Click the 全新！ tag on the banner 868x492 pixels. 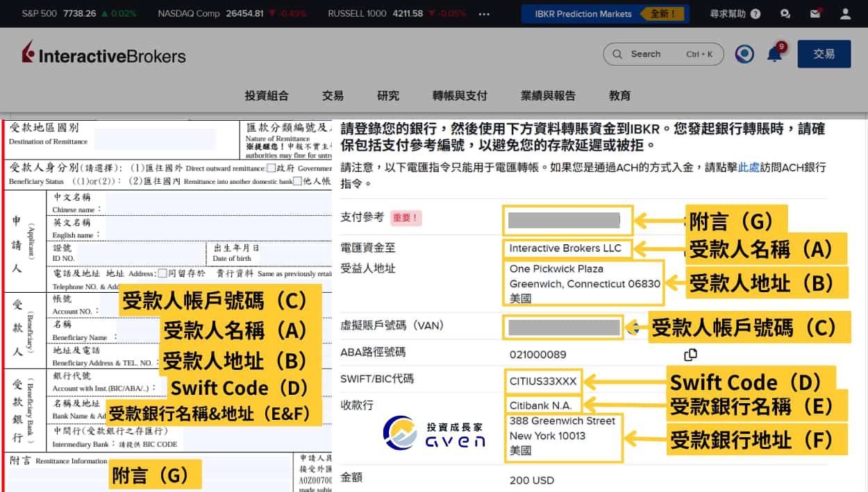click(x=662, y=14)
